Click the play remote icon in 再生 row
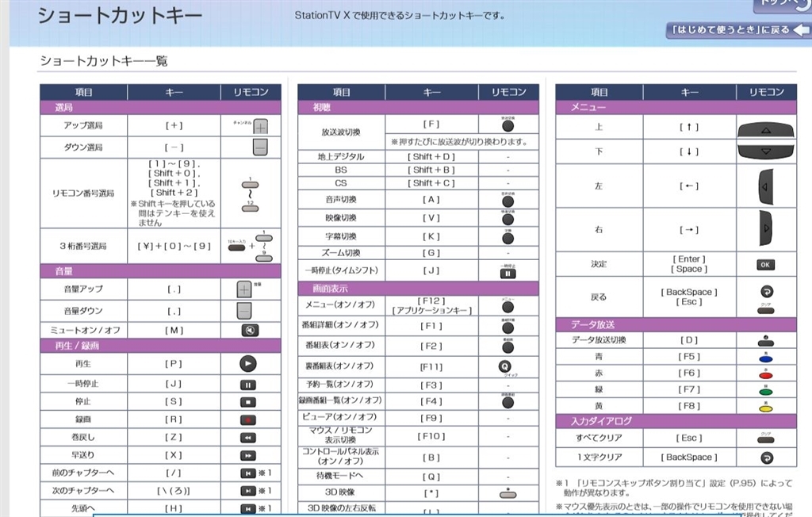Viewport: 812px width, 517px height. coord(248,364)
